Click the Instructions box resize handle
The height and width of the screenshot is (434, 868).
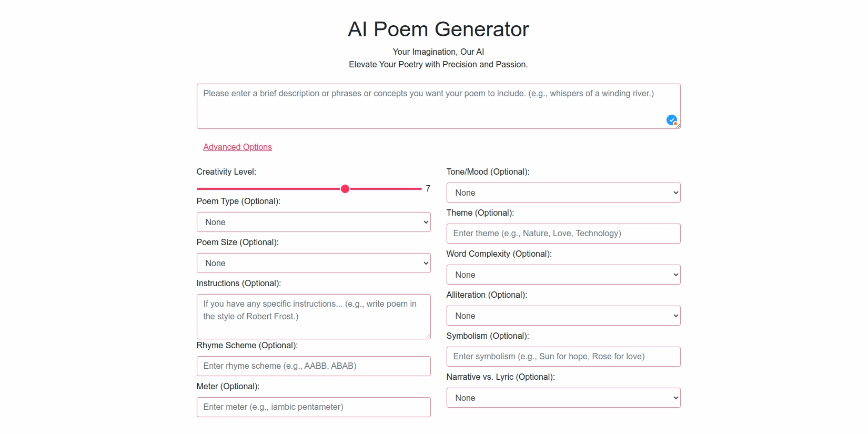tap(428, 336)
